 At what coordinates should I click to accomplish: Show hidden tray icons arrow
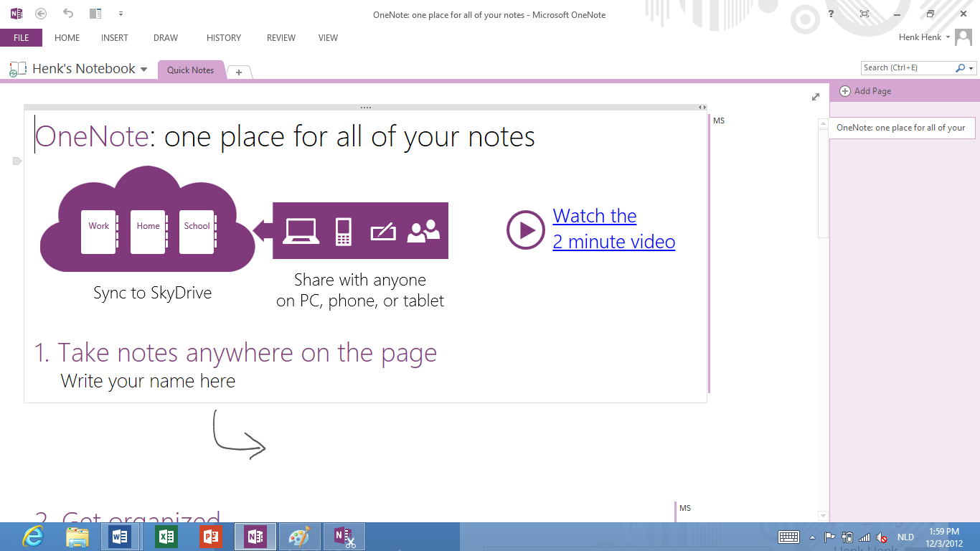point(812,537)
